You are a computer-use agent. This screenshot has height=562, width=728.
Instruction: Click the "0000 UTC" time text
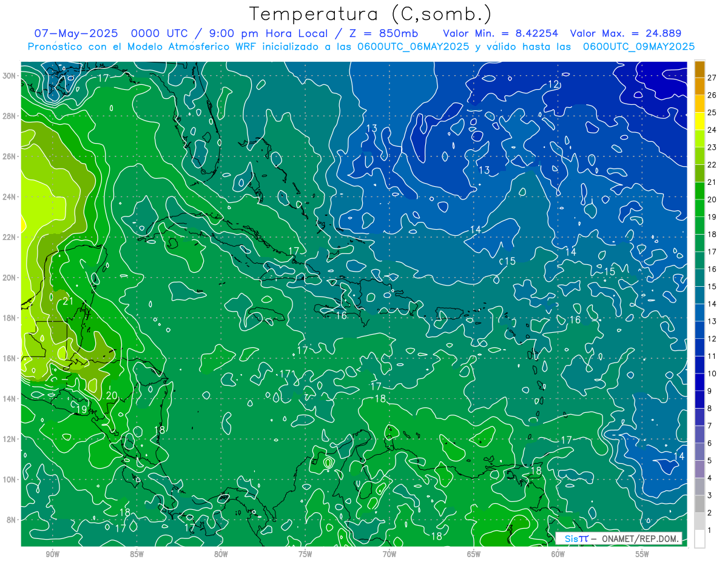[160, 33]
